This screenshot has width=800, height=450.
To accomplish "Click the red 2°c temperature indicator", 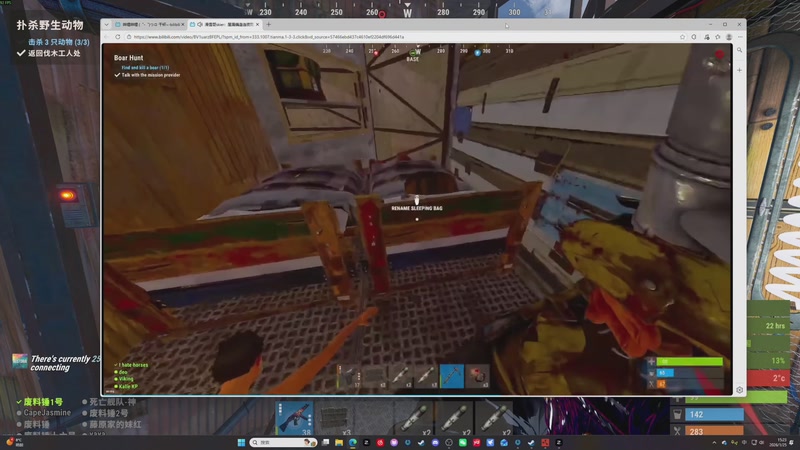I will click(768, 378).
